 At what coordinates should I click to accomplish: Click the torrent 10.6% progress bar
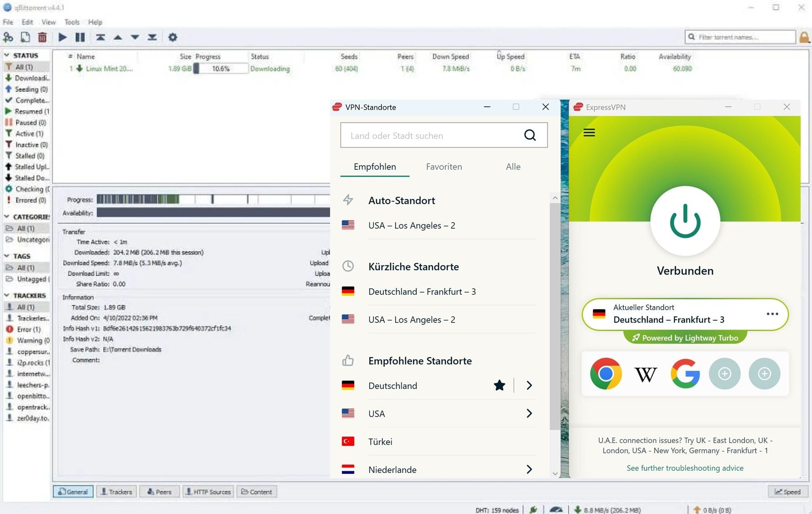pos(221,69)
